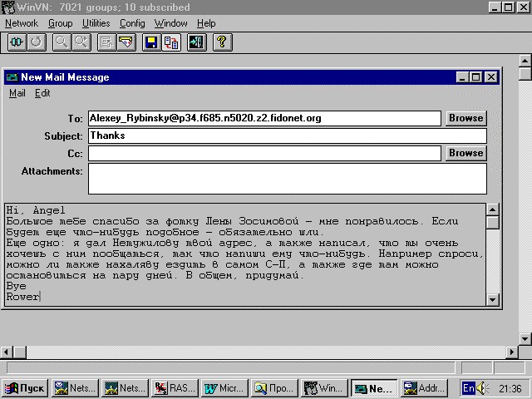Open the Utilities menu

click(x=96, y=23)
